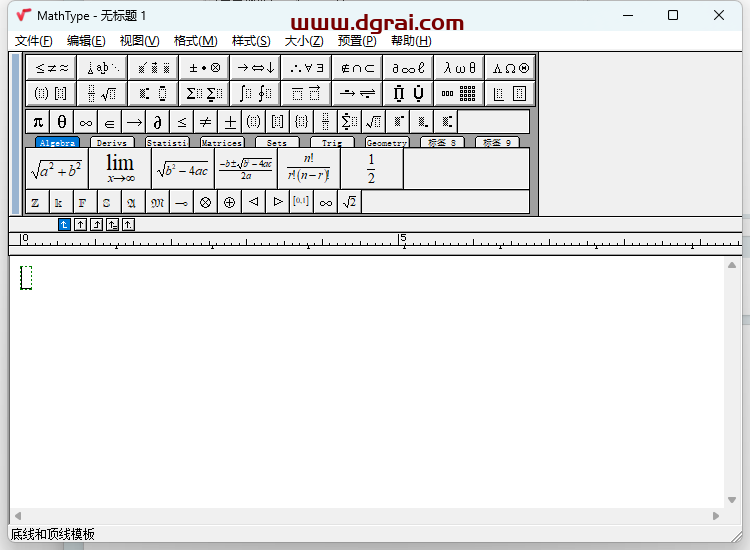Open the relational symbols palette (≤≠≈)
The height and width of the screenshot is (550, 750).
51,68
